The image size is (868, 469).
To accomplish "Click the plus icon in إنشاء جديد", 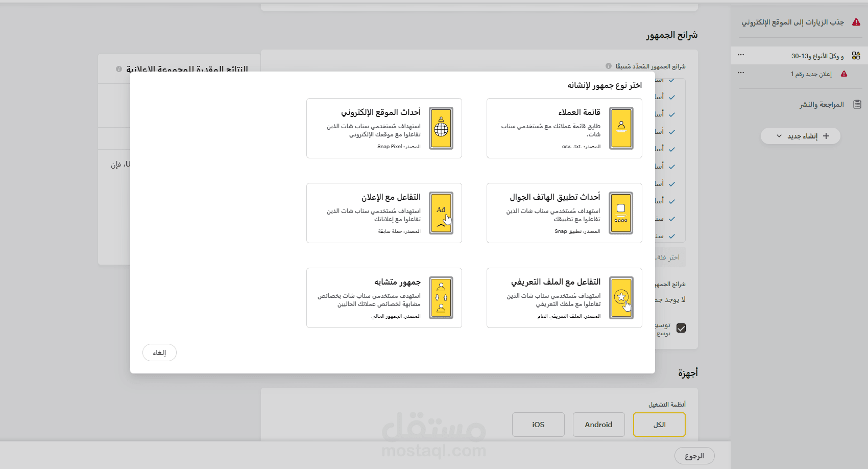I will (826, 136).
